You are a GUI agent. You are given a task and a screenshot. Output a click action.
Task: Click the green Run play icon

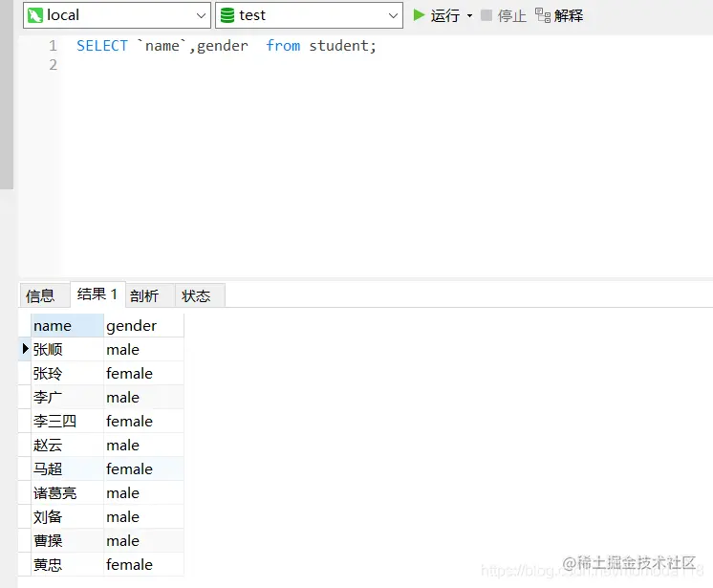point(419,15)
